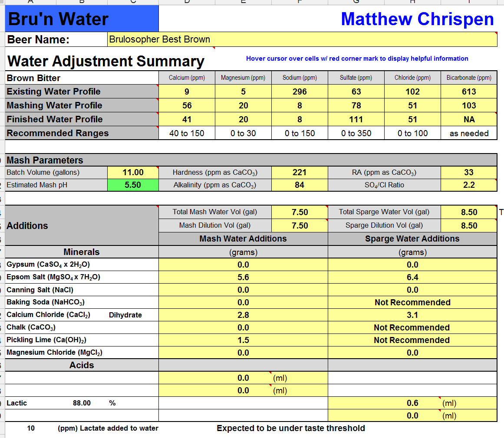Click the Existing Water bicarbonate value 613
This screenshot has width=504, height=438.
pos(469,92)
